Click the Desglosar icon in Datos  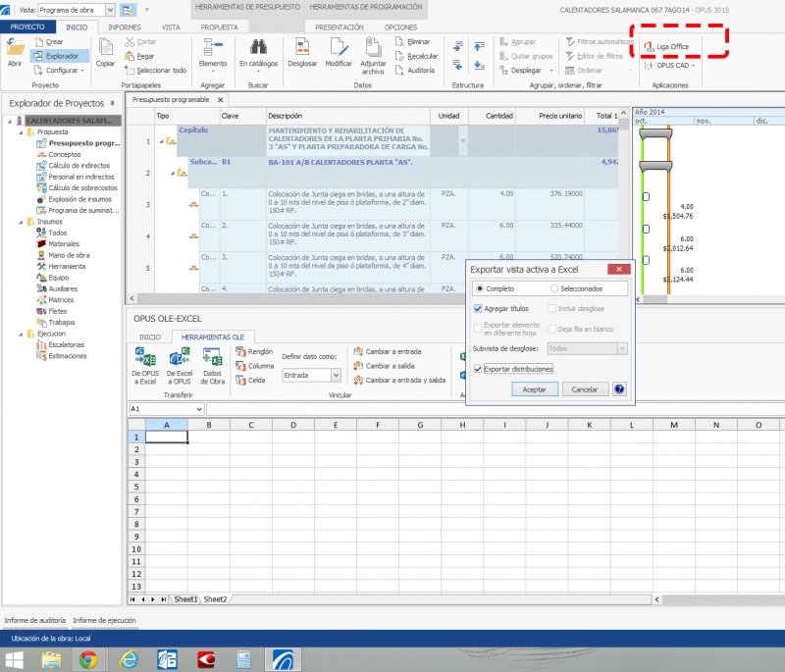[x=302, y=47]
